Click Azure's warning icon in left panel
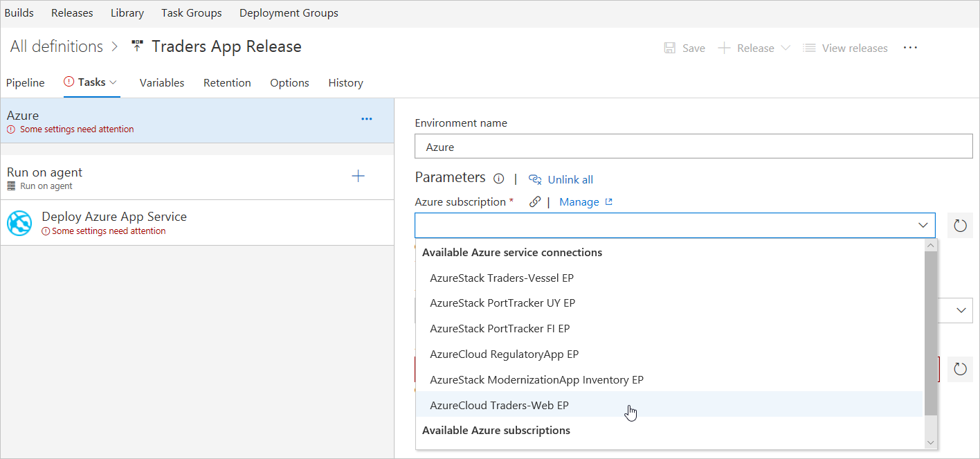Screen dimensions: 980x459 (11, 129)
